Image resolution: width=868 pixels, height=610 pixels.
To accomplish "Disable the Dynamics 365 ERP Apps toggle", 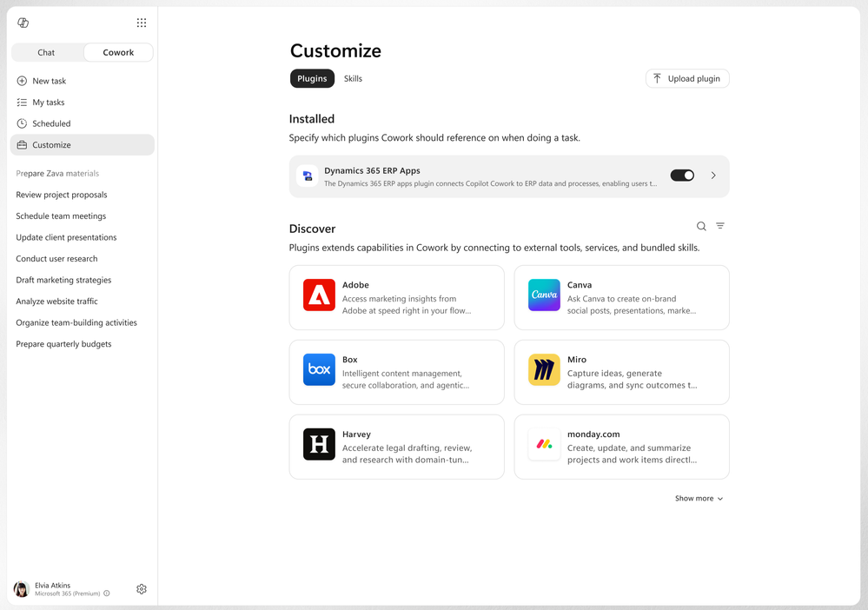I will coord(682,176).
